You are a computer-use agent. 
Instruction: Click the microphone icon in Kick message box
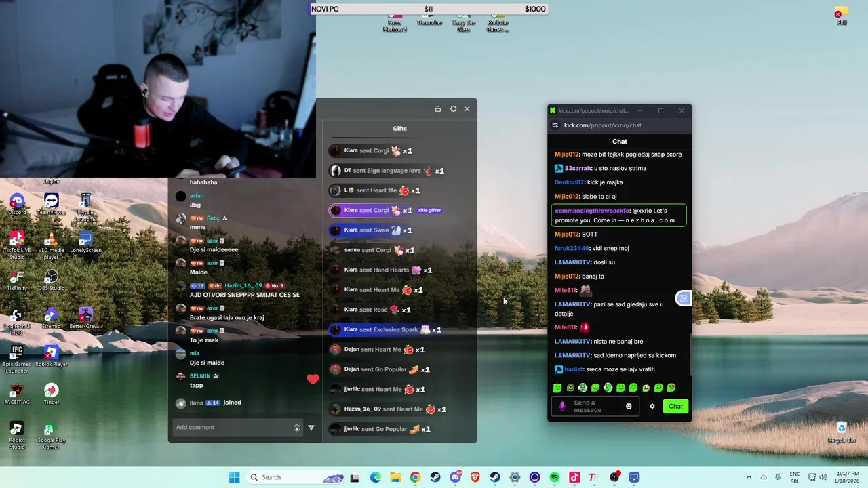[x=561, y=407]
